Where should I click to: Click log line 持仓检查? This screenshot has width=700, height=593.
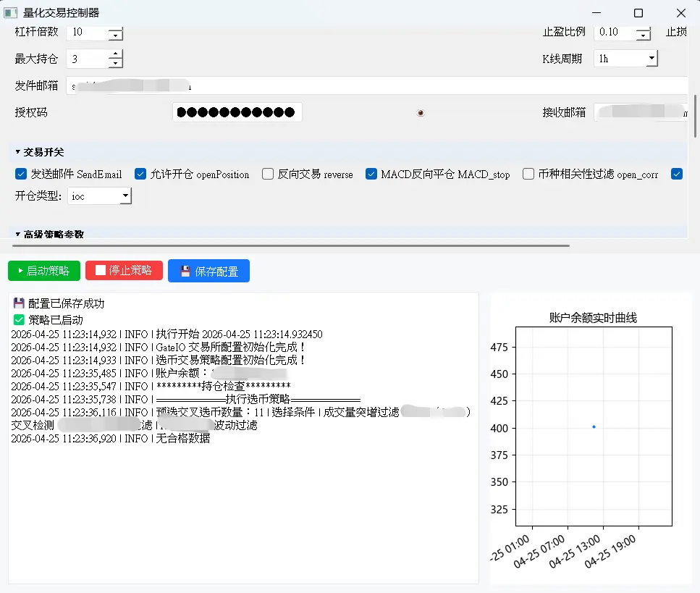151,386
